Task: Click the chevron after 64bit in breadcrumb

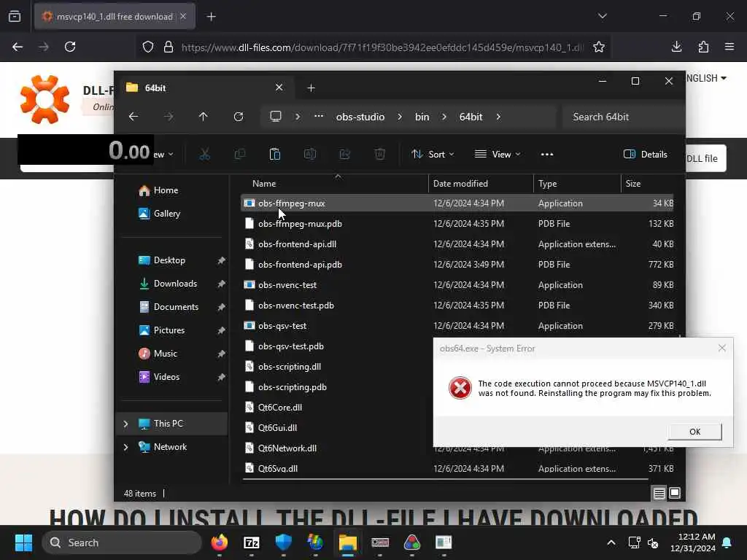Action: pyautogui.click(x=498, y=117)
